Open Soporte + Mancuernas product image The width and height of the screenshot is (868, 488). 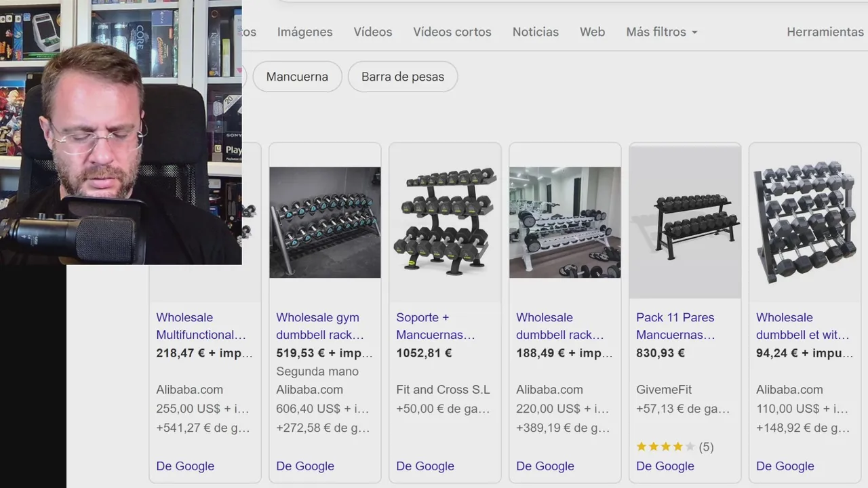click(445, 222)
